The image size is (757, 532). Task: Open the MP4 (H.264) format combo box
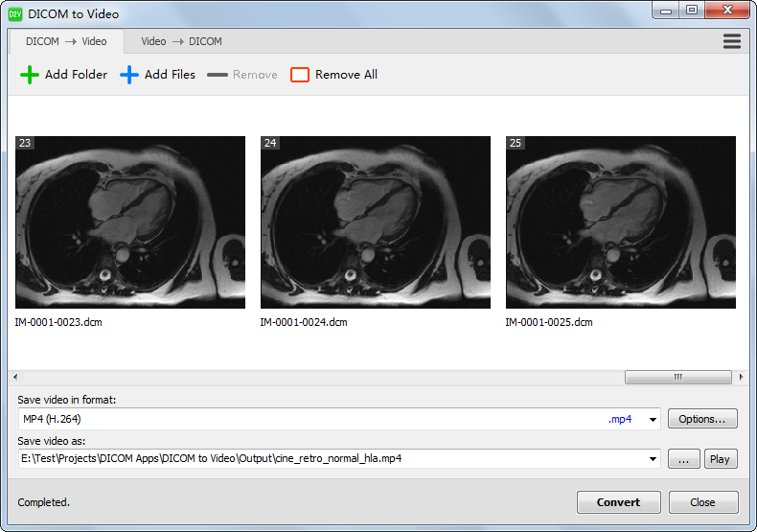(x=316, y=419)
